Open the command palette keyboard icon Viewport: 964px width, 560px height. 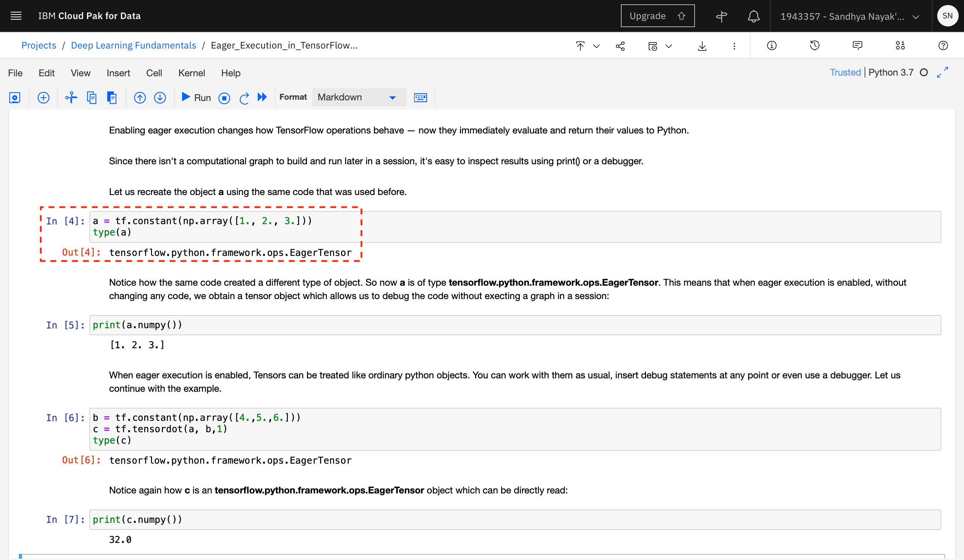(420, 97)
